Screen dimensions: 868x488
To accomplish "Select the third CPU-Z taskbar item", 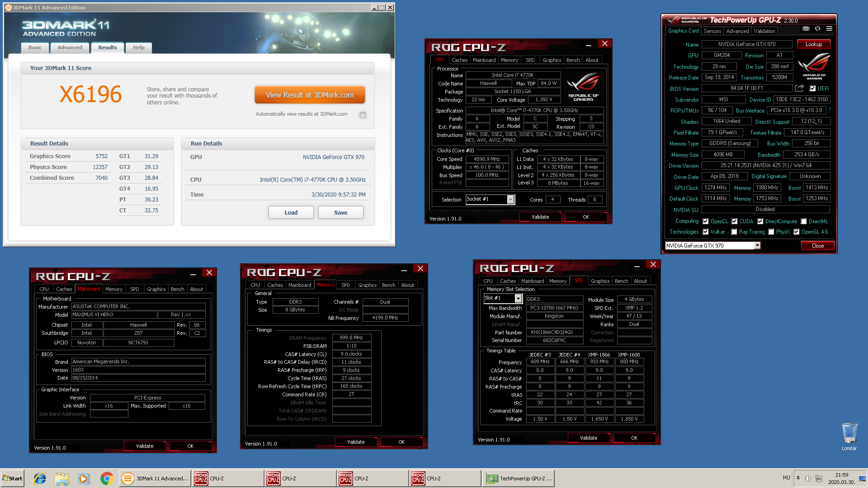I will tap(372, 479).
